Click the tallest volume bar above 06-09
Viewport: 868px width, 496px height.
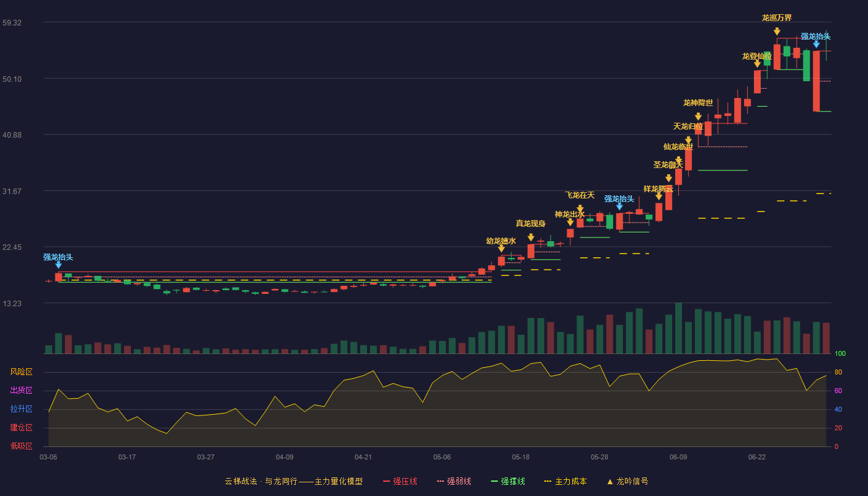(x=678, y=328)
